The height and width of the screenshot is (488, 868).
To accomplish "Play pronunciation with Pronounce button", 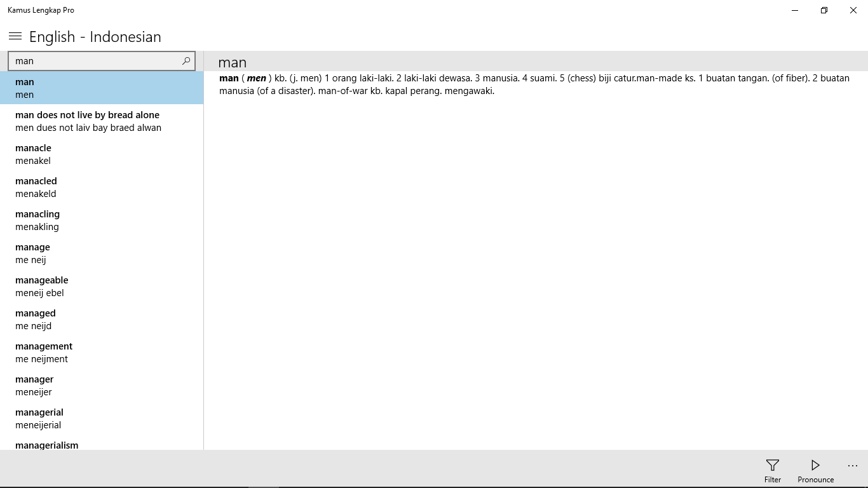I will coord(815,470).
